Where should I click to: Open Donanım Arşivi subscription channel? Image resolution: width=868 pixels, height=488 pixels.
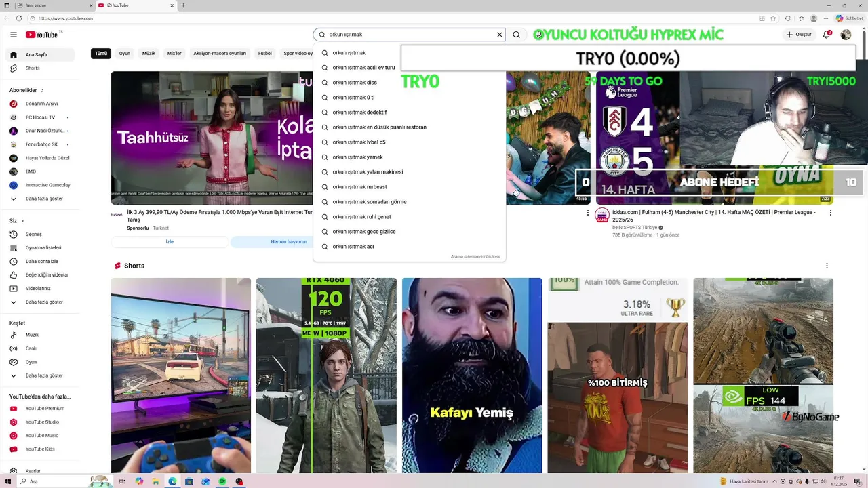(41, 104)
